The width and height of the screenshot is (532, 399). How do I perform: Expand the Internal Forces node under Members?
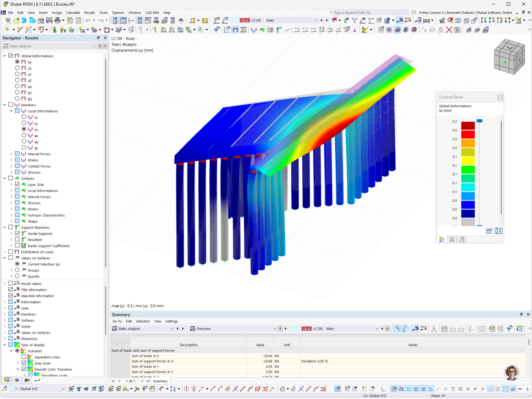(11, 154)
